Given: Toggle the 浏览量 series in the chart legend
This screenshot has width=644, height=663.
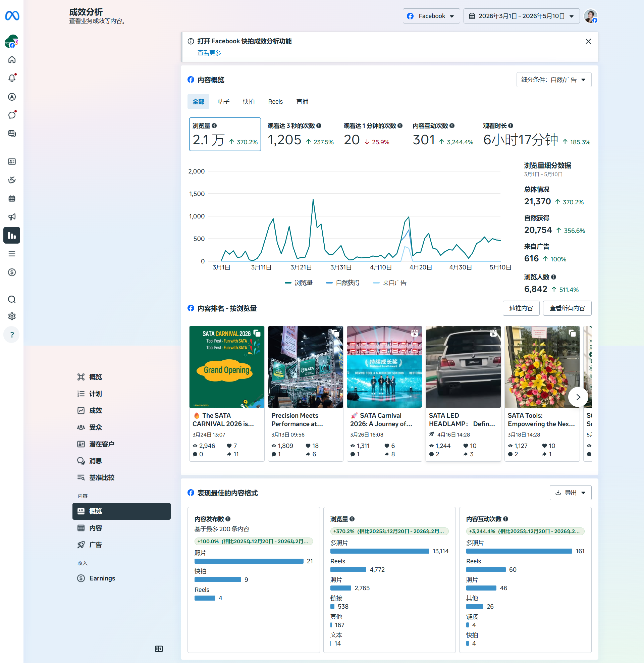Looking at the screenshot, I should [299, 283].
